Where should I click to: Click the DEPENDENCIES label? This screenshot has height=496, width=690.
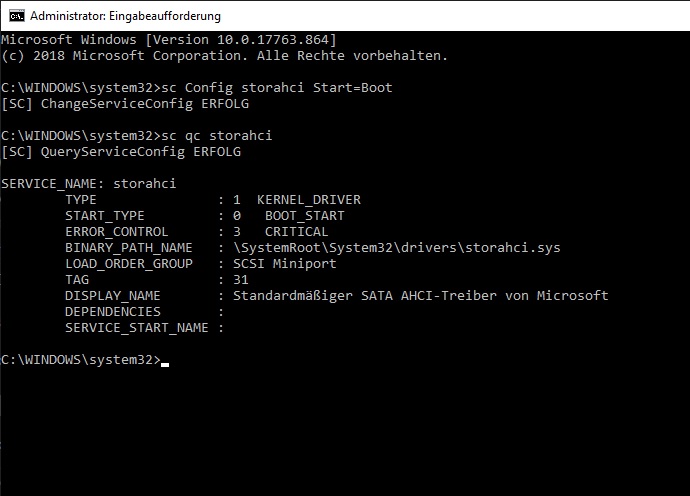click(113, 312)
